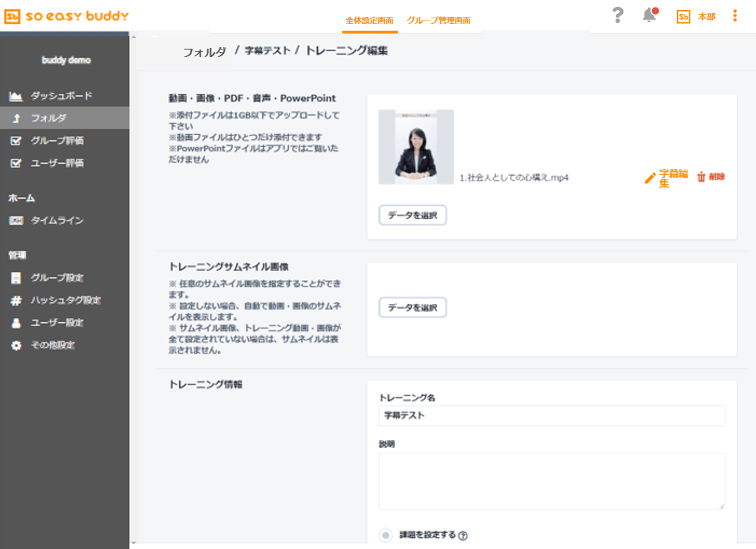Click the ユーザー評価 checkbox icon
This screenshot has width=756, height=549.
click(x=16, y=163)
